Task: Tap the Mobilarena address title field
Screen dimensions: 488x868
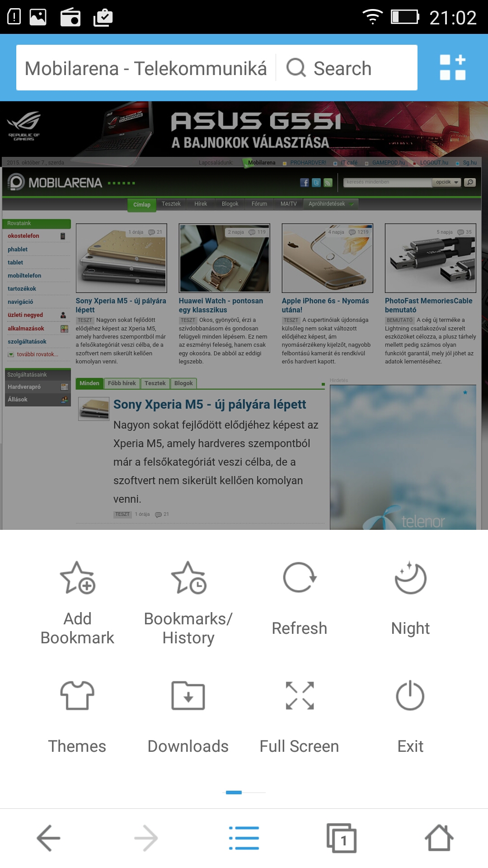Action: click(146, 68)
